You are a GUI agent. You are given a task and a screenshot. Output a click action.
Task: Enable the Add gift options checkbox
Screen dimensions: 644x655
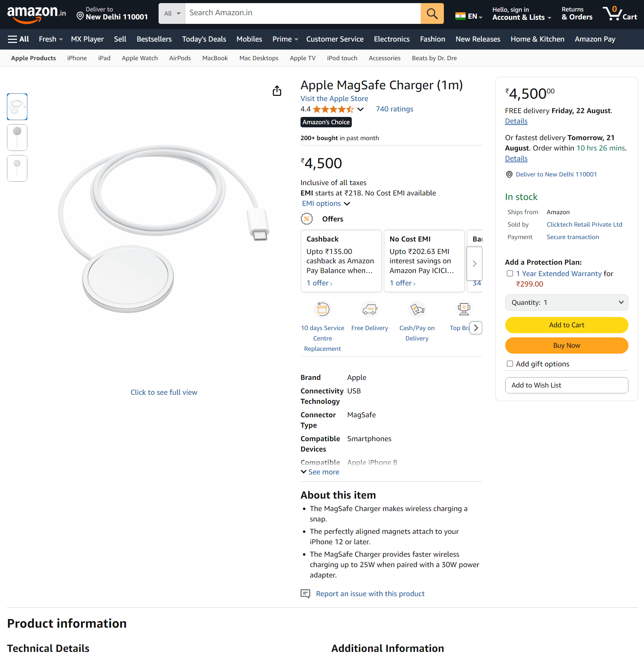510,364
